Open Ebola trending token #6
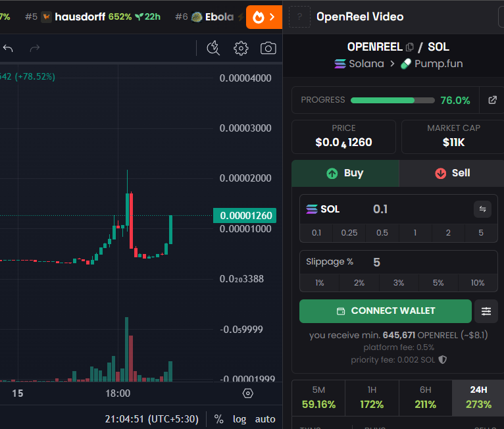The image size is (504, 429). click(x=209, y=16)
